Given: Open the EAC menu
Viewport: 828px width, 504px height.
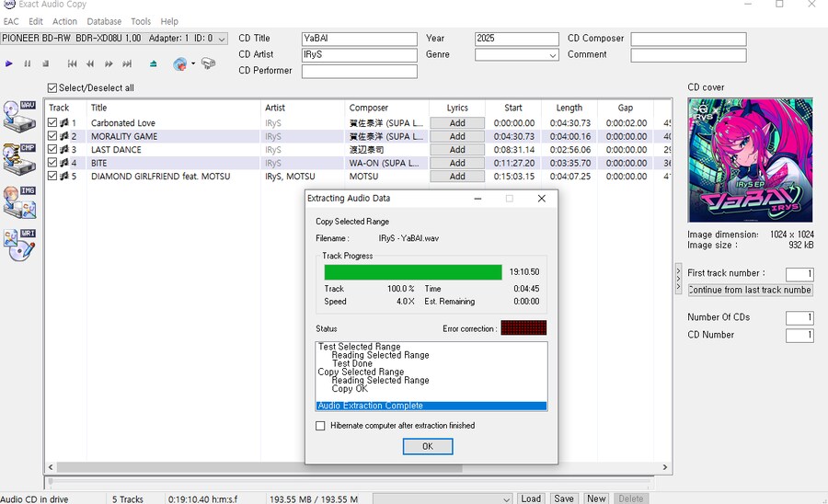Looking at the screenshot, I should click(11, 22).
